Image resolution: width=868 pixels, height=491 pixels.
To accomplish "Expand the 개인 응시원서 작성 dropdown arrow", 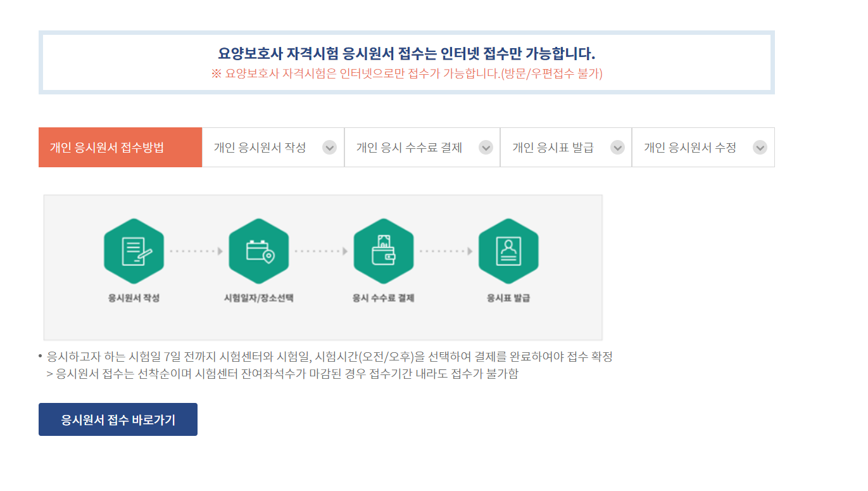I will click(x=329, y=147).
